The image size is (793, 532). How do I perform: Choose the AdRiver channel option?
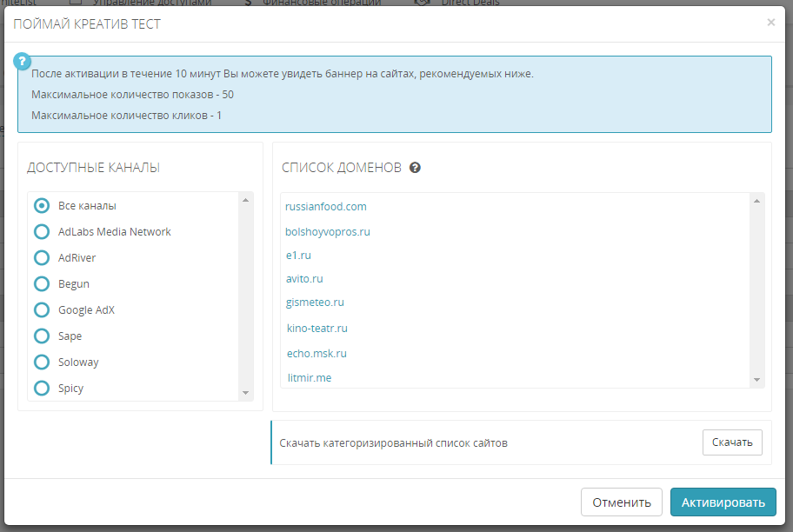(42, 258)
